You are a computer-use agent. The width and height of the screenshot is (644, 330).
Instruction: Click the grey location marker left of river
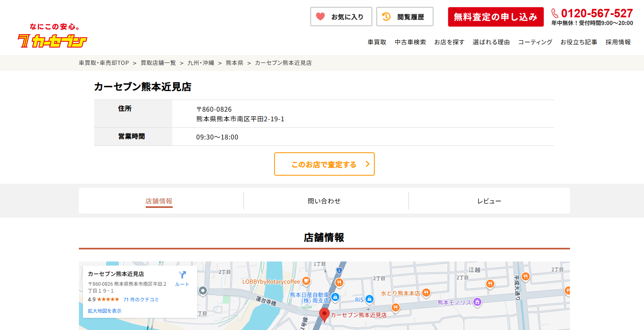pyautogui.click(x=203, y=291)
